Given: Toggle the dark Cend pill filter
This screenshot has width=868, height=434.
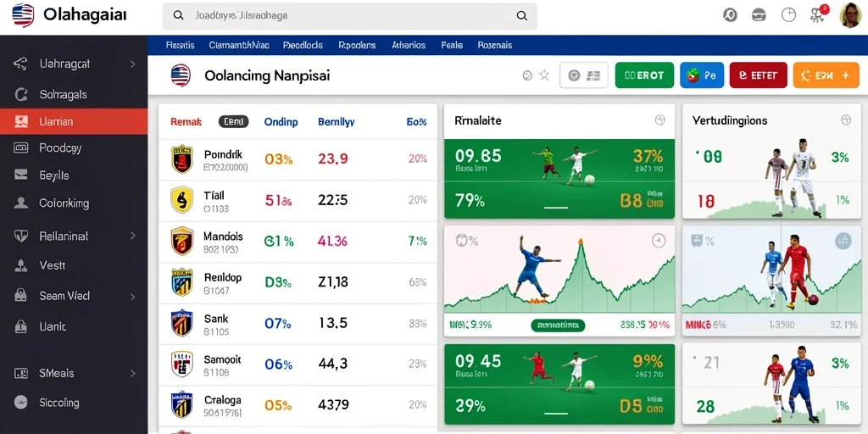Looking at the screenshot, I should pyautogui.click(x=233, y=122).
